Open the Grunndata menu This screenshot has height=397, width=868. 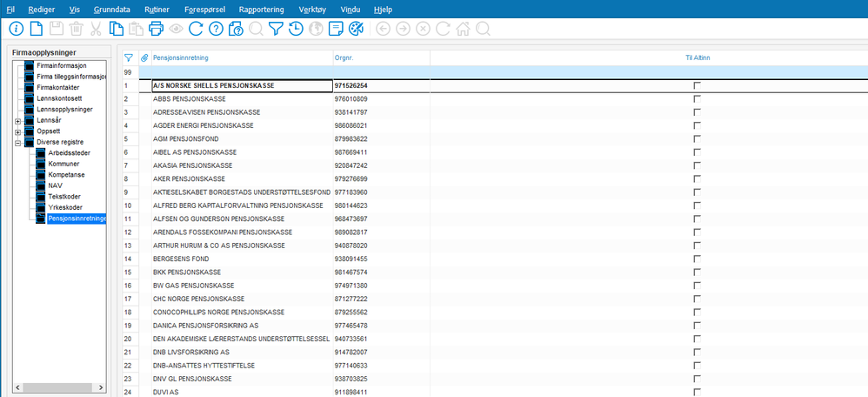111,8
